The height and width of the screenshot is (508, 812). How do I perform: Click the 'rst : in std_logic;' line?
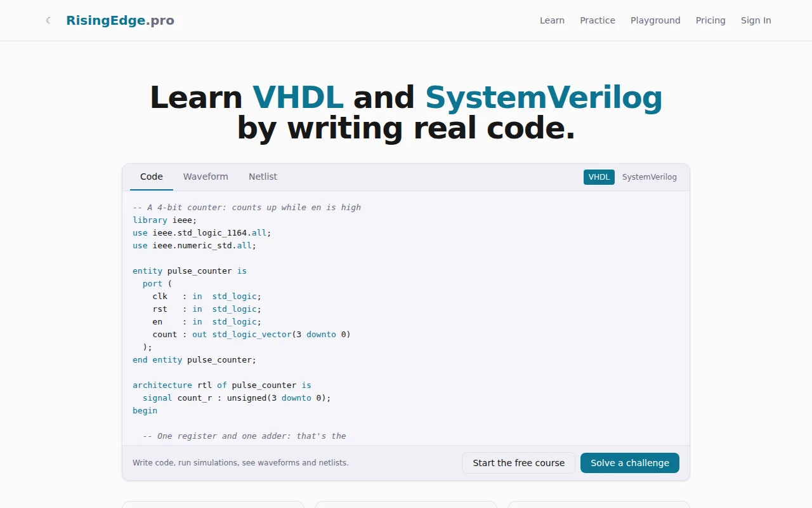point(207,309)
